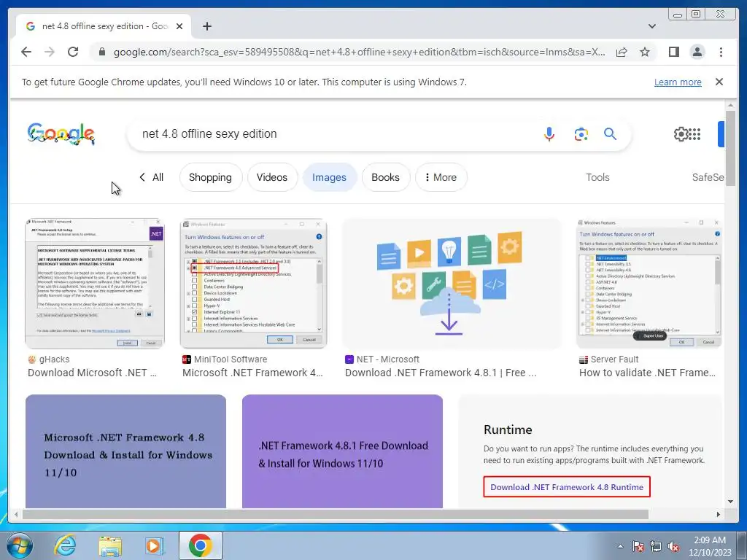This screenshot has width=747, height=560.
Task: Submit search with magnifier icon
Action: click(611, 134)
